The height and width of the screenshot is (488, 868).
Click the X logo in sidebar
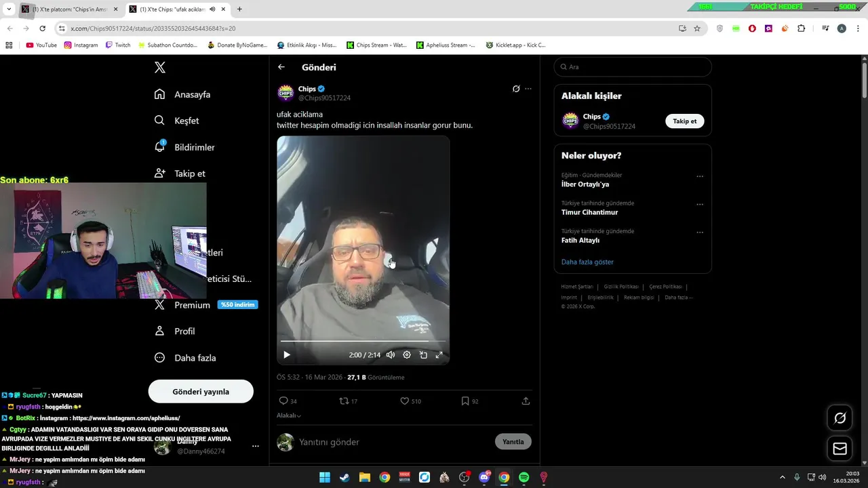click(x=160, y=67)
